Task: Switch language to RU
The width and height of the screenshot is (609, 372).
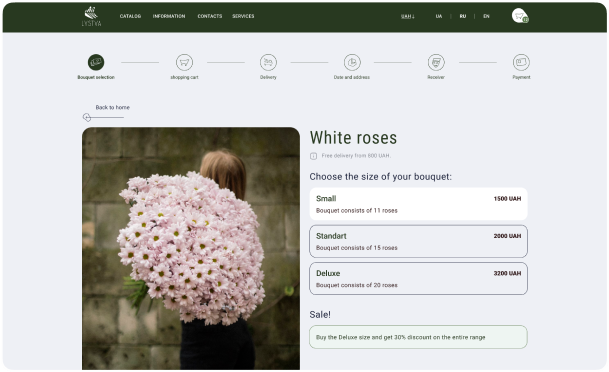Action: click(x=463, y=16)
